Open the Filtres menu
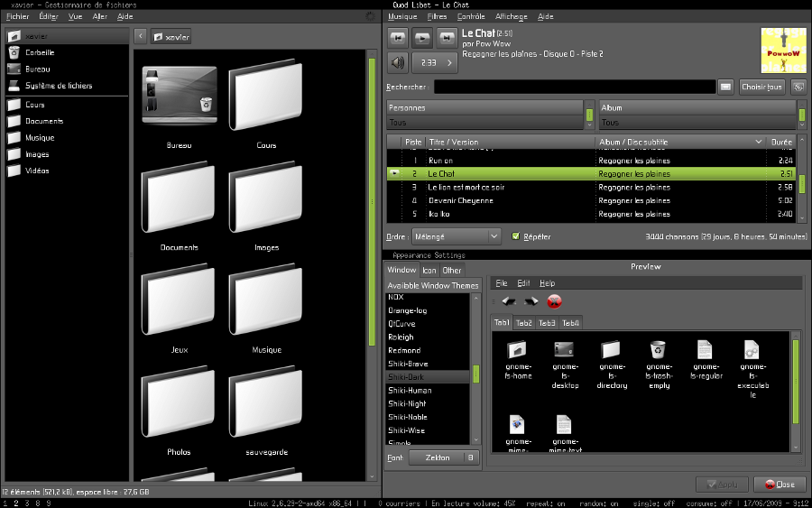This screenshot has width=812, height=508. coord(437,16)
